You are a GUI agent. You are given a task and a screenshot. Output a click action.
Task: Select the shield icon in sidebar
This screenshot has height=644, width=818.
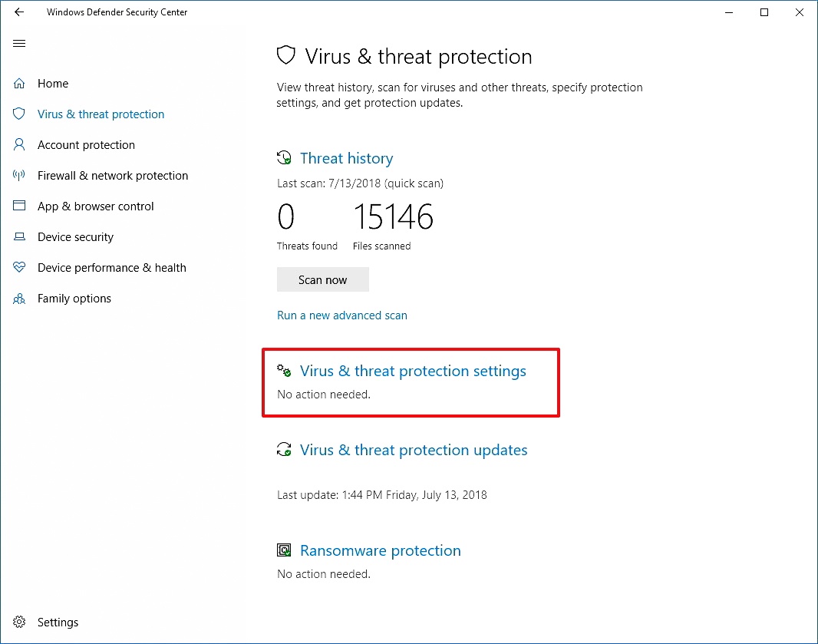[19, 114]
